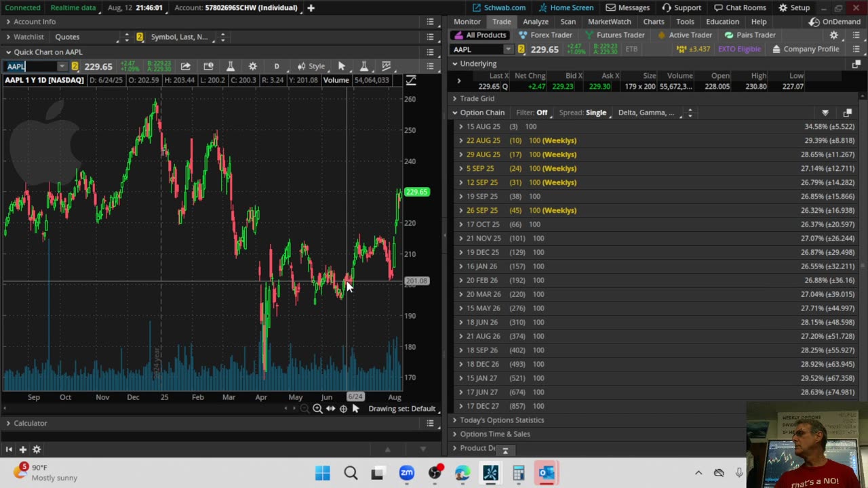
Task: Open Calculator app from the taskbar
Action: pyautogui.click(x=519, y=473)
